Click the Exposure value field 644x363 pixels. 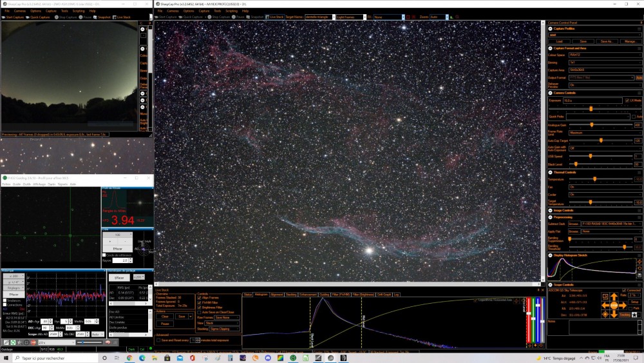point(592,101)
